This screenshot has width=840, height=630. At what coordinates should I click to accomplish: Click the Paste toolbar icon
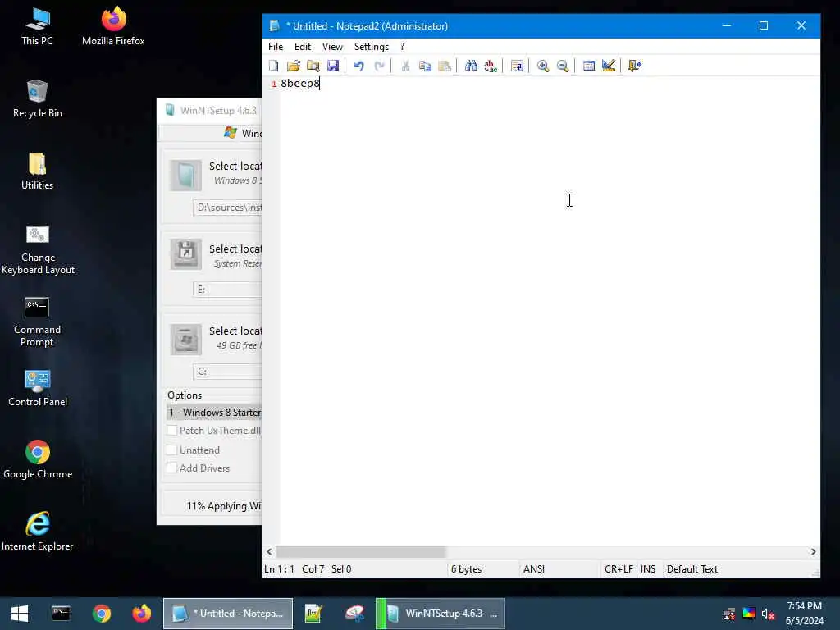[x=445, y=66]
